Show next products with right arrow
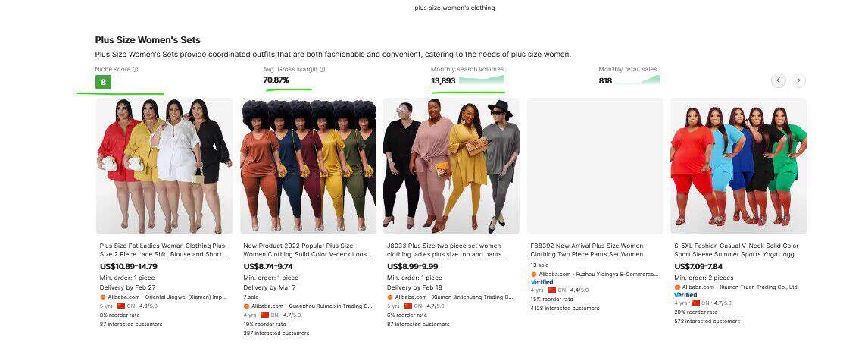This screenshot has height=364, width=868. click(798, 80)
